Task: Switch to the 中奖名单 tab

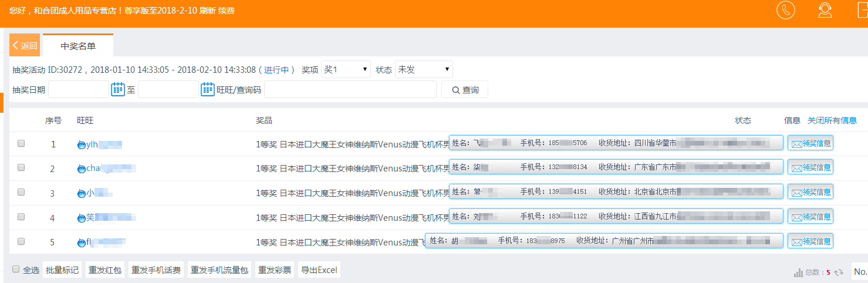Action: pos(78,46)
